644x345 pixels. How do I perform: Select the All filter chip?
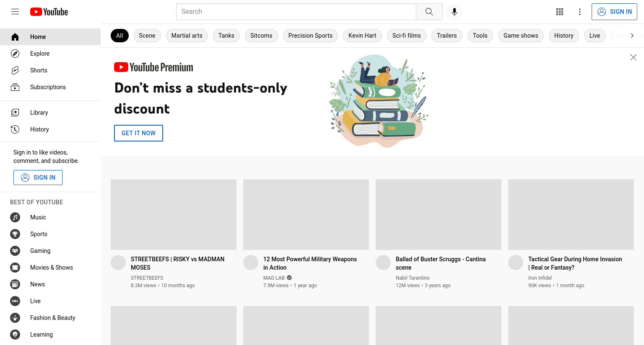(119, 36)
